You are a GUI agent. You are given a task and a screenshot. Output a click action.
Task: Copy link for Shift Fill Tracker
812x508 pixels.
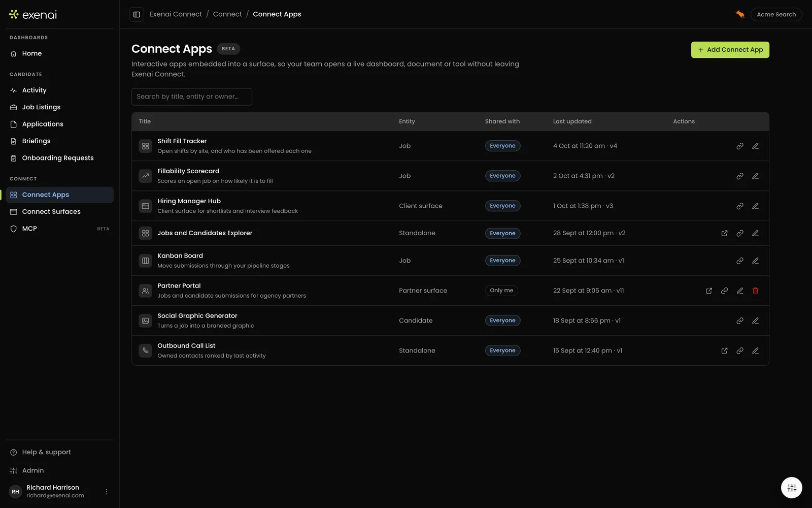pyautogui.click(x=740, y=146)
